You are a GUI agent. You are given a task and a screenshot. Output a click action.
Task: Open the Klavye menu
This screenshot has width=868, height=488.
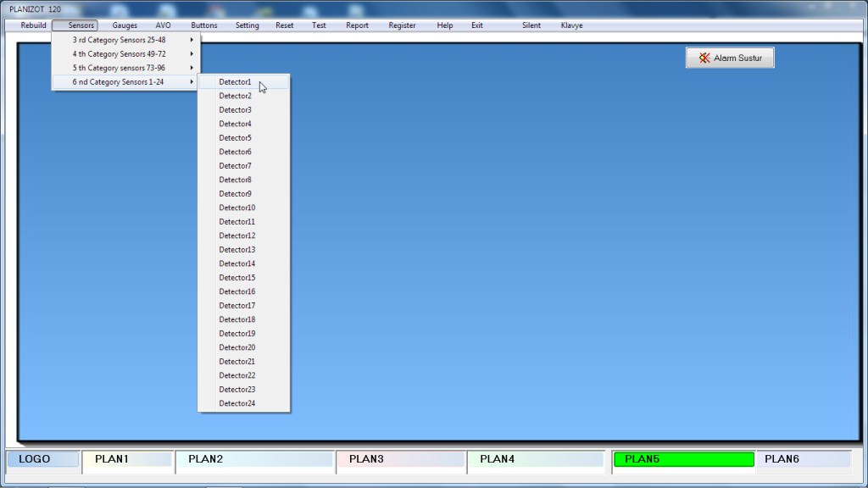pos(571,25)
